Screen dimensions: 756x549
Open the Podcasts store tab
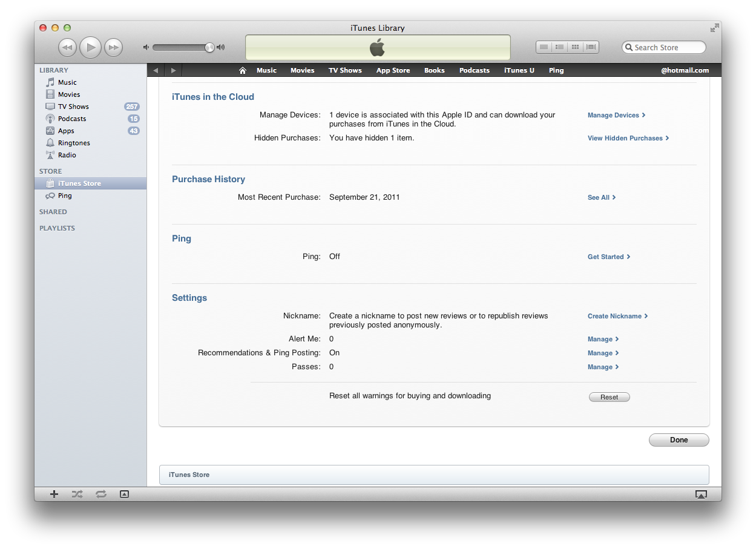pyautogui.click(x=474, y=70)
